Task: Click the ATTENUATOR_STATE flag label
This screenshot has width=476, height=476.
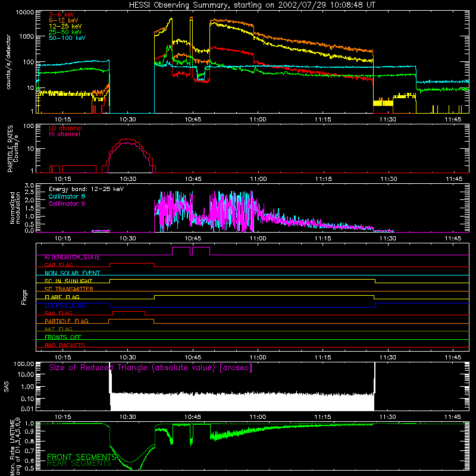Action: [x=72, y=258]
